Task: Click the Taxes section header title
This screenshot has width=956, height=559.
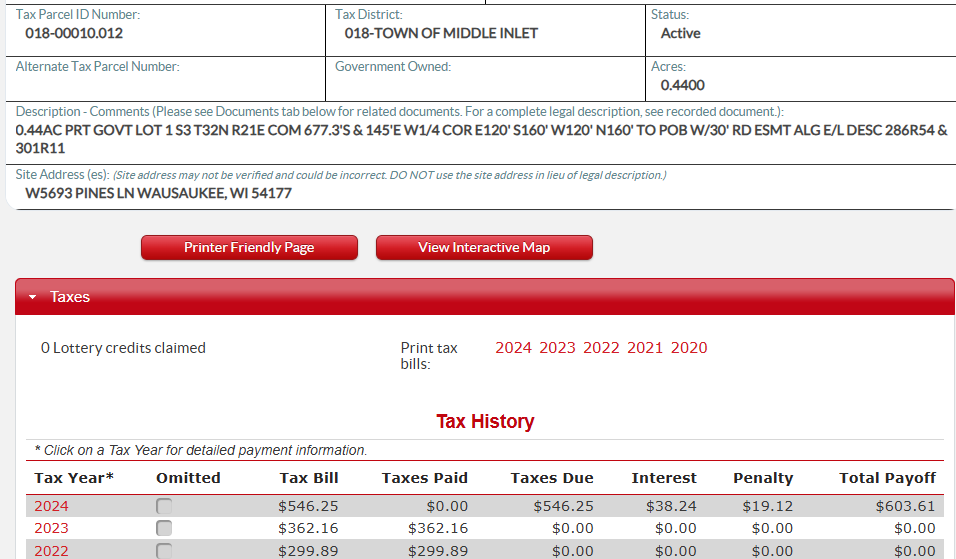Action: [70, 297]
